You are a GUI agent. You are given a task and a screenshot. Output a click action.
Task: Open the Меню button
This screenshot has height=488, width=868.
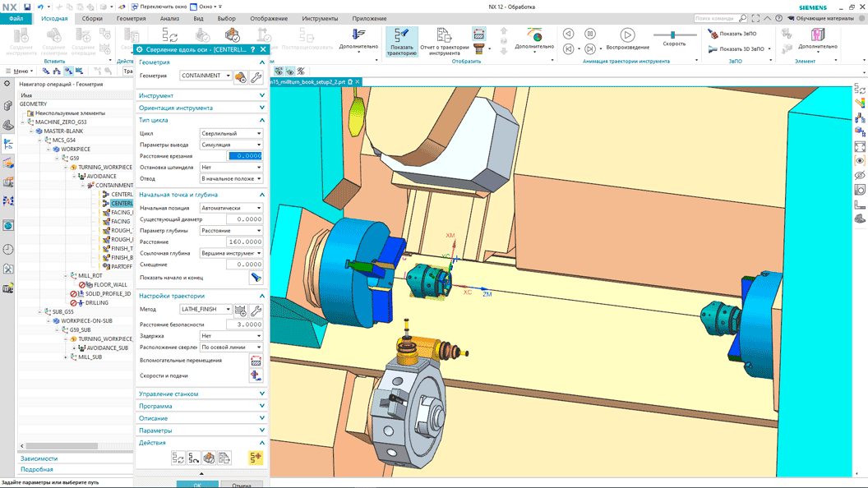(x=20, y=71)
